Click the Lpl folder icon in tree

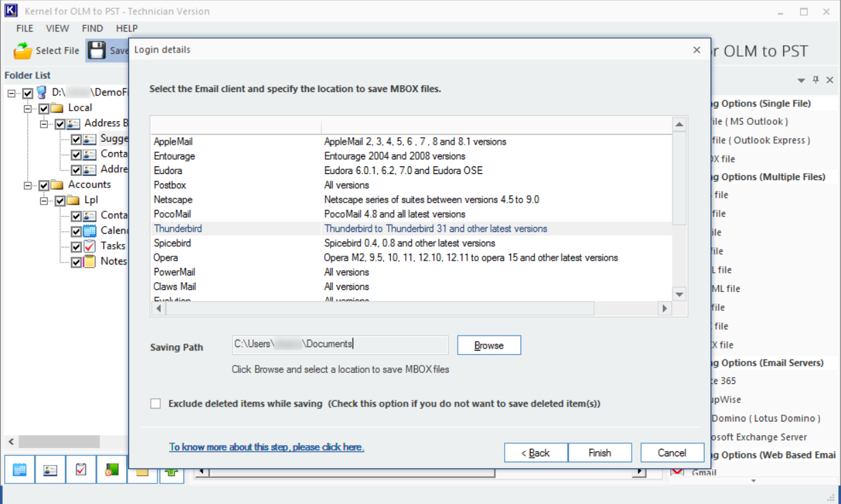[74, 201]
